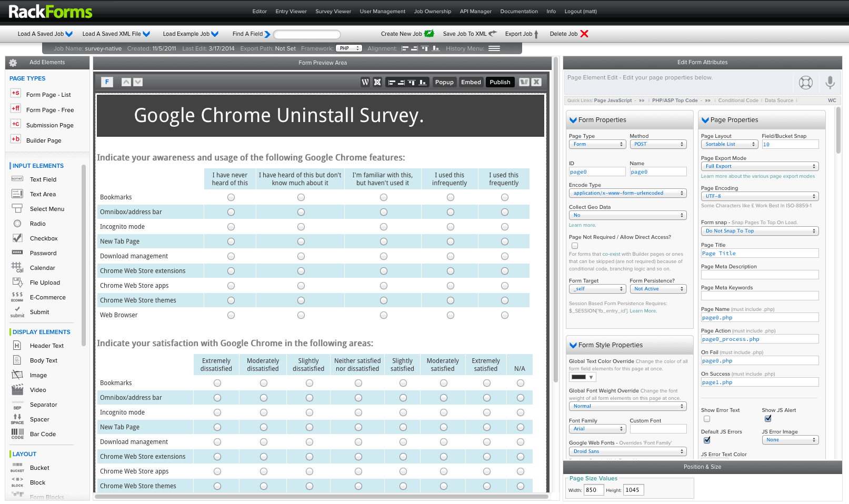This screenshot has width=849, height=504.
Task: Click Logout (matt) link
Action: point(581,11)
